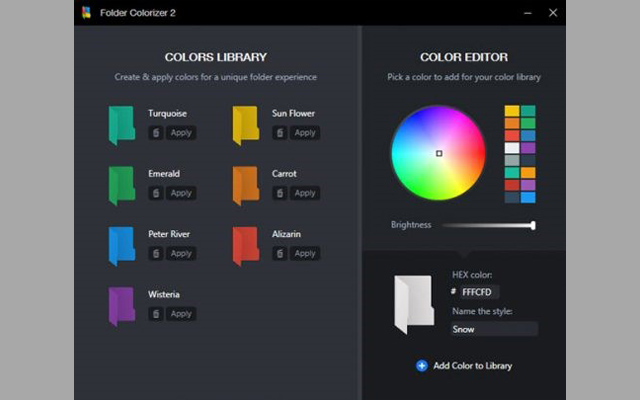Apply the Turquoise folder color
640x400 pixels.
coord(181,133)
